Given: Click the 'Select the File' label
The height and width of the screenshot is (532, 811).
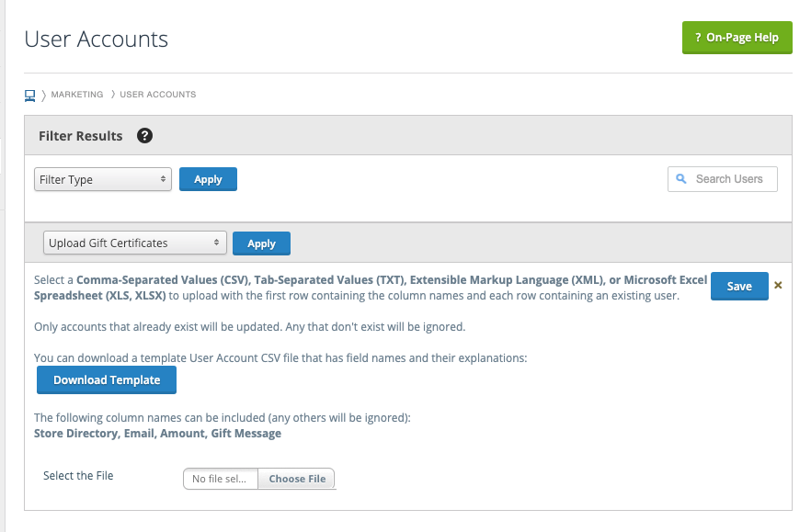Looking at the screenshot, I should [x=78, y=476].
